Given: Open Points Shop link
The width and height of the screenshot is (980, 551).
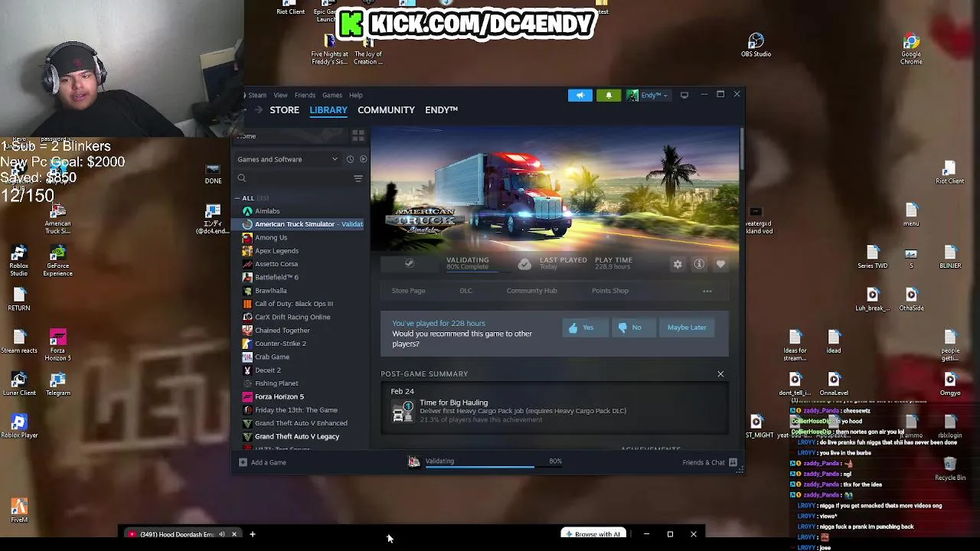Looking at the screenshot, I should point(610,291).
